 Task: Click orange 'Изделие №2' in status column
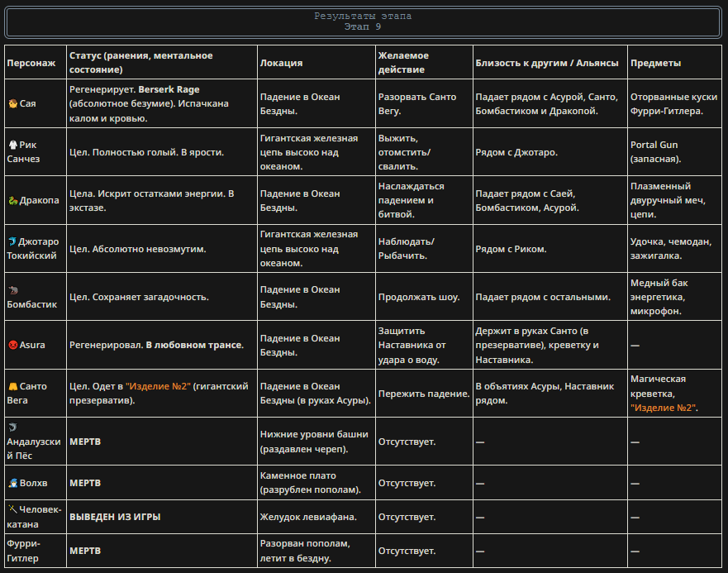coord(158,386)
